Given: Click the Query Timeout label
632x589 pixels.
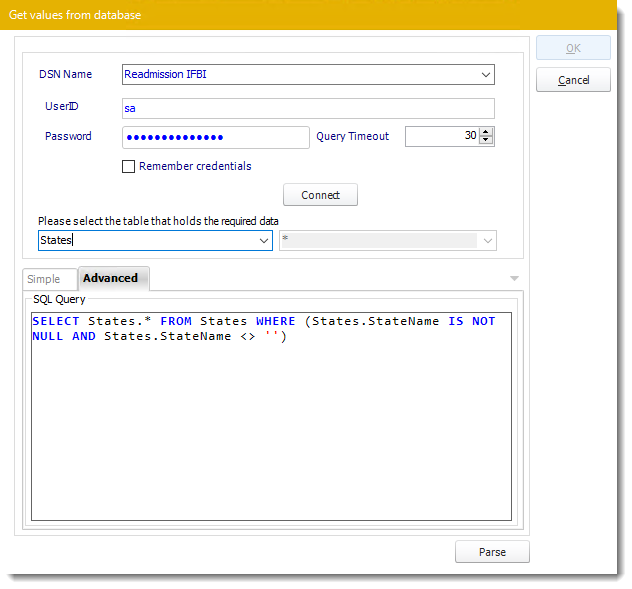Looking at the screenshot, I should (352, 136).
